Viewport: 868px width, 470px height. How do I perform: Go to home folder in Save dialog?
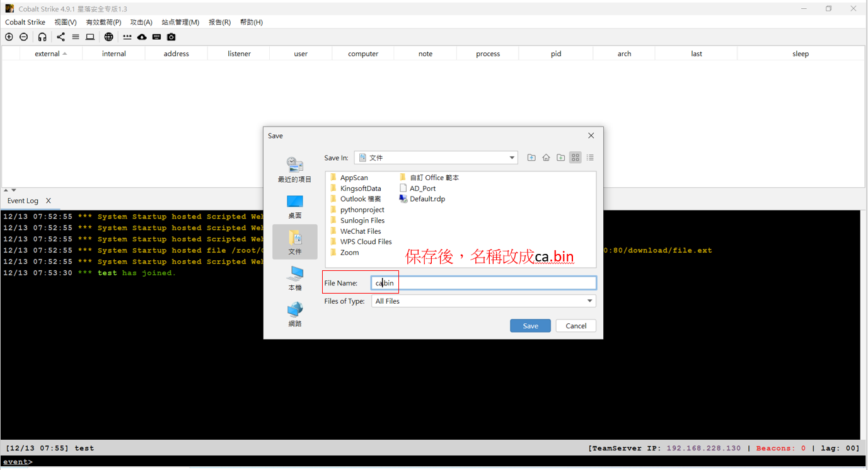546,158
